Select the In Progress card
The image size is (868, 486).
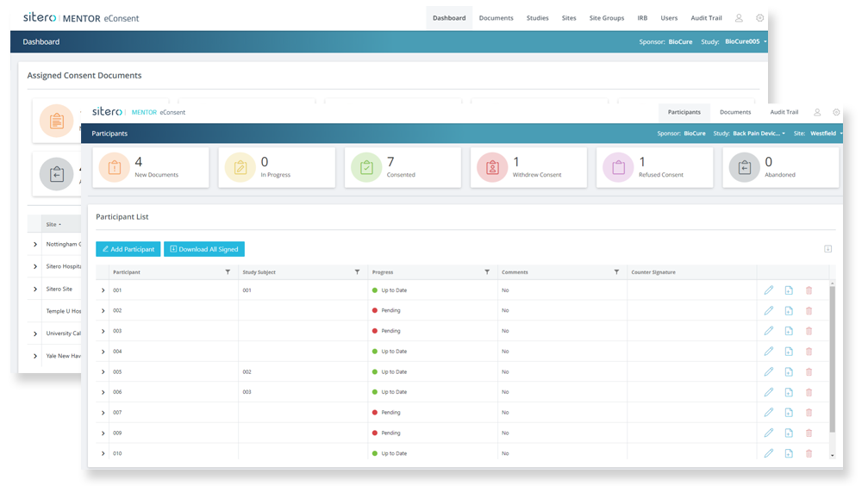click(x=277, y=167)
